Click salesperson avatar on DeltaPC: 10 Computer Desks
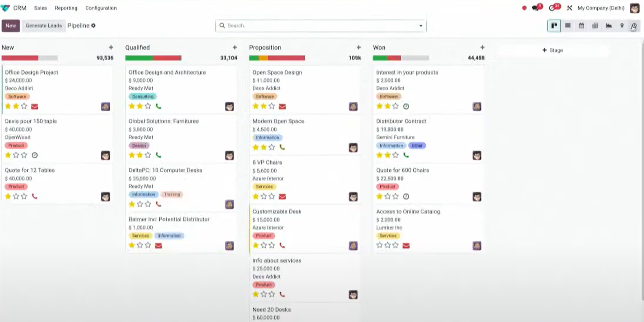This screenshot has width=644, height=322. click(x=229, y=204)
